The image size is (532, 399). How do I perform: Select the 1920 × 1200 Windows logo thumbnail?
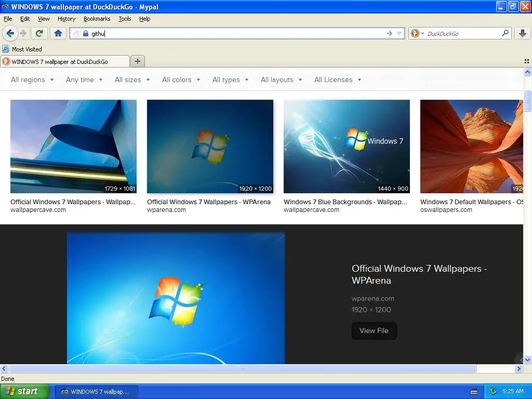pos(210,146)
